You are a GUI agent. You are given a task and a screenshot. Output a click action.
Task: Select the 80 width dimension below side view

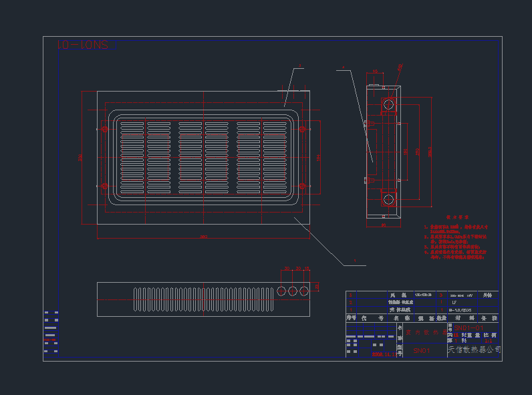pos(384,225)
